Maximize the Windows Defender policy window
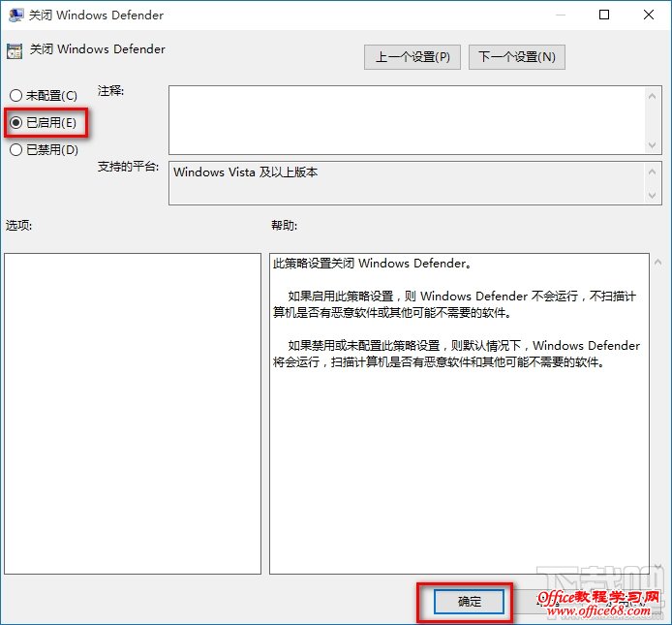Viewport: 672px width, 625px height. click(x=604, y=15)
